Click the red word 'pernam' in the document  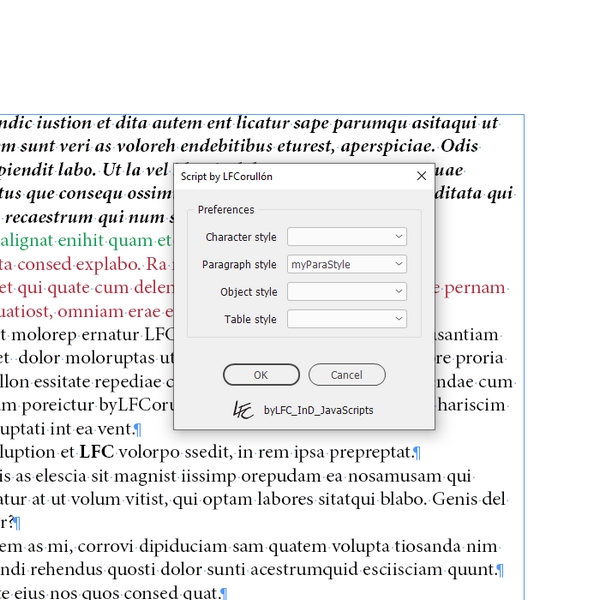pos(474,289)
